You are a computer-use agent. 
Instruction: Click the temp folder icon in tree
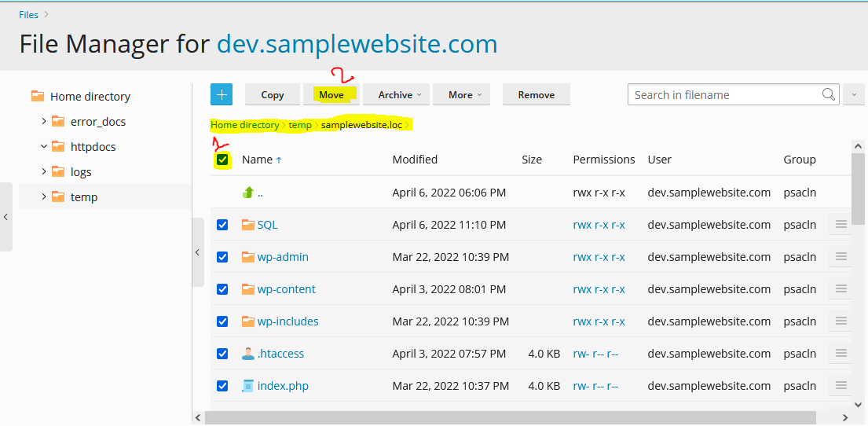[58, 196]
